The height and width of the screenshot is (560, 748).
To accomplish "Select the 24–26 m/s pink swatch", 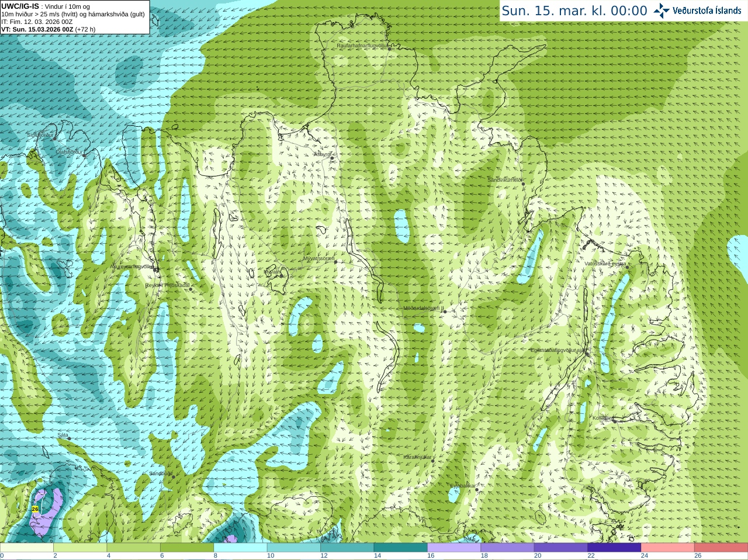I will click(x=668, y=548).
